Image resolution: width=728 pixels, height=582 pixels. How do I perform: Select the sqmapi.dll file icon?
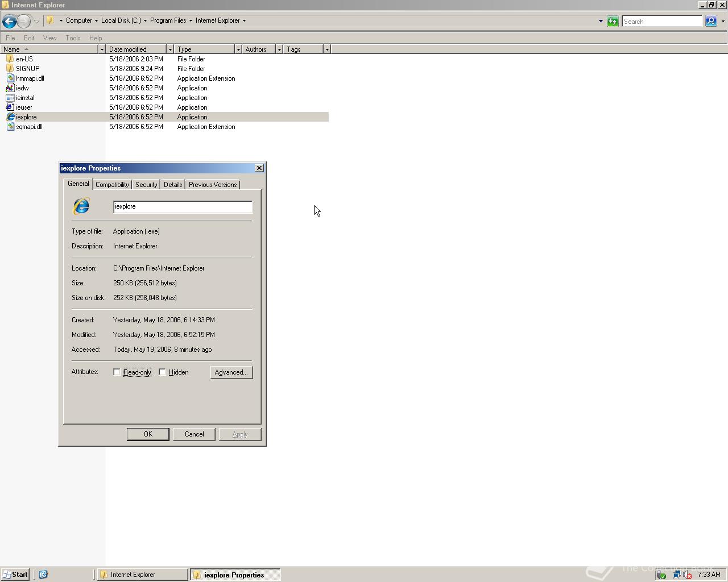pyautogui.click(x=10, y=127)
